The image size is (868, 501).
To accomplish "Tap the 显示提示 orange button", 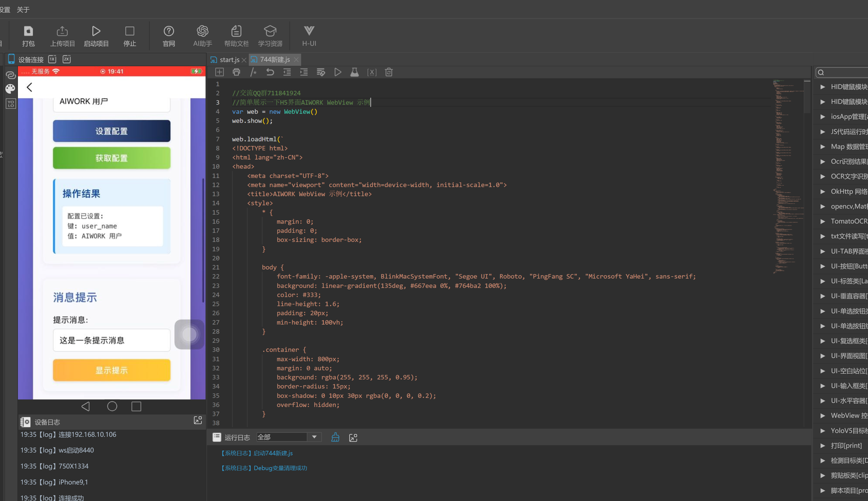I will click(x=112, y=370).
